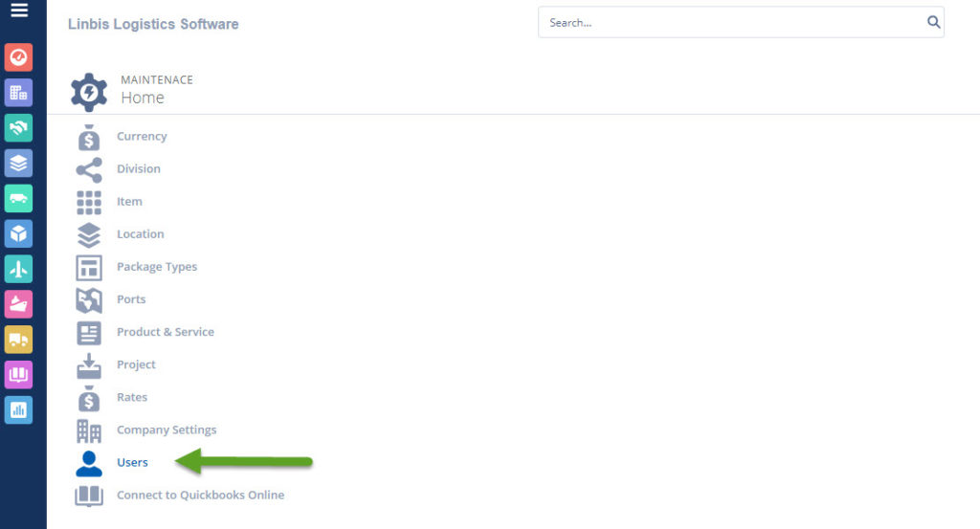Click the Linbis Logistics Software title
Viewport: 980px width, 529px height.
153,24
